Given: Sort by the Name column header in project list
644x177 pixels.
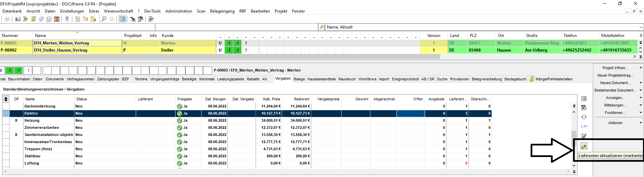Looking at the screenshot, I should coord(77,35).
